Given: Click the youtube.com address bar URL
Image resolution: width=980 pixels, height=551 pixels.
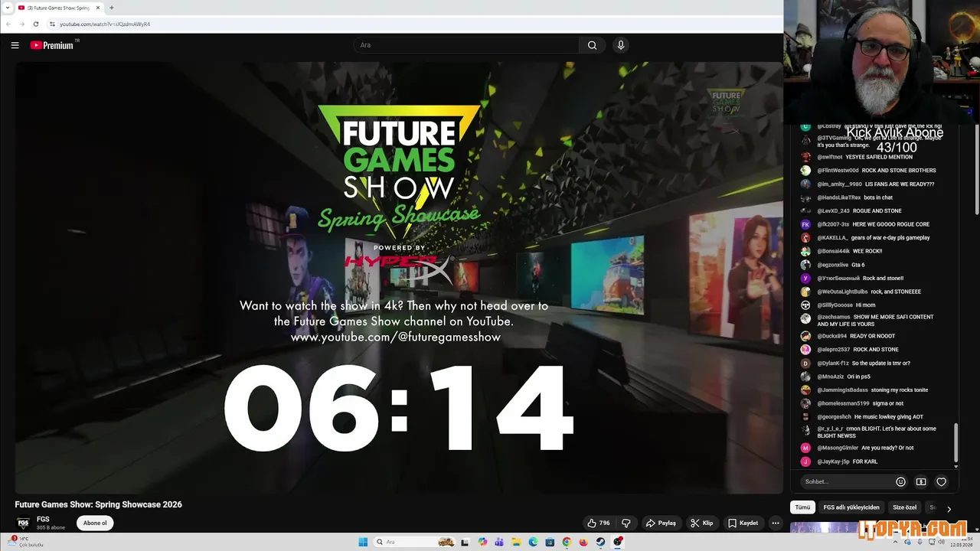Looking at the screenshot, I should coord(105,24).
